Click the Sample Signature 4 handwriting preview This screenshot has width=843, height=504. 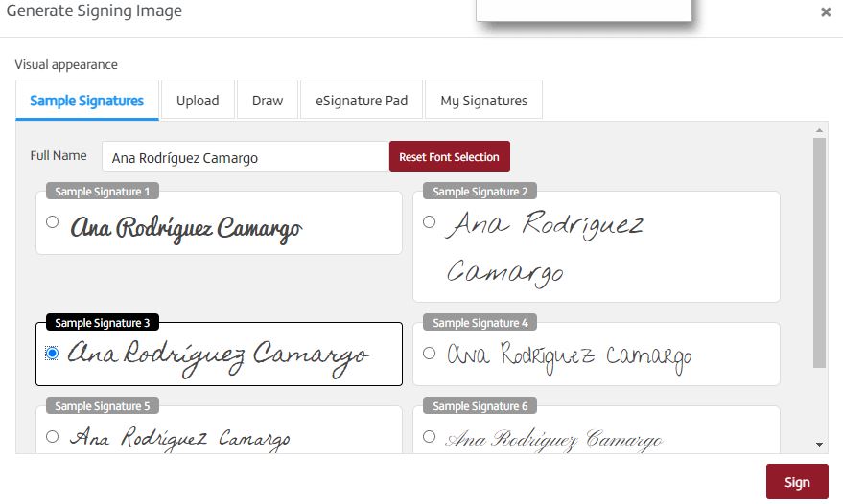[570, 356]
